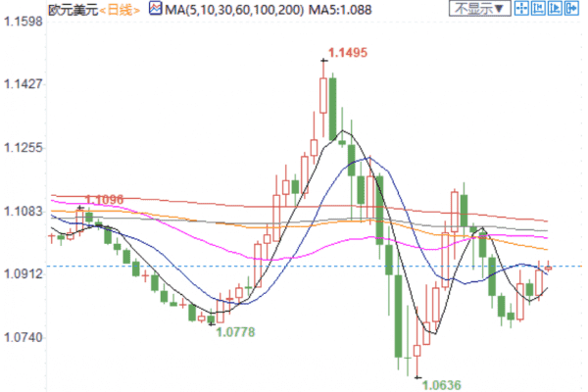Click the 欧元美元 symbol title

tap(71, 10)
